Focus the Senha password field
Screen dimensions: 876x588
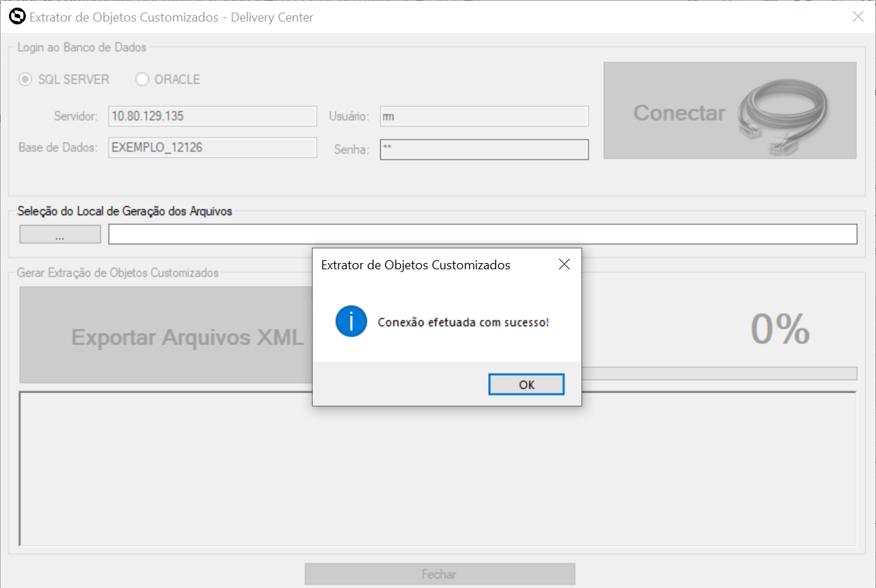[484, 150]
